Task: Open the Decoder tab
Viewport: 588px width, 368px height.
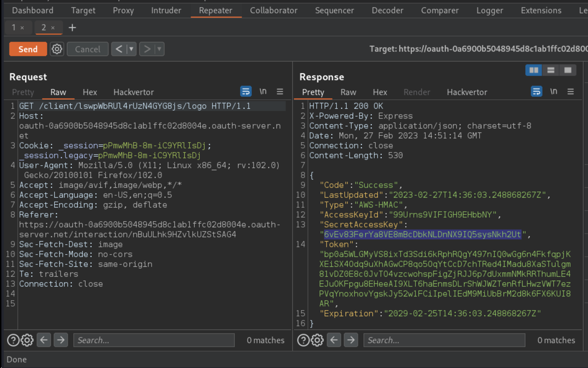Action: pos(387,11)
